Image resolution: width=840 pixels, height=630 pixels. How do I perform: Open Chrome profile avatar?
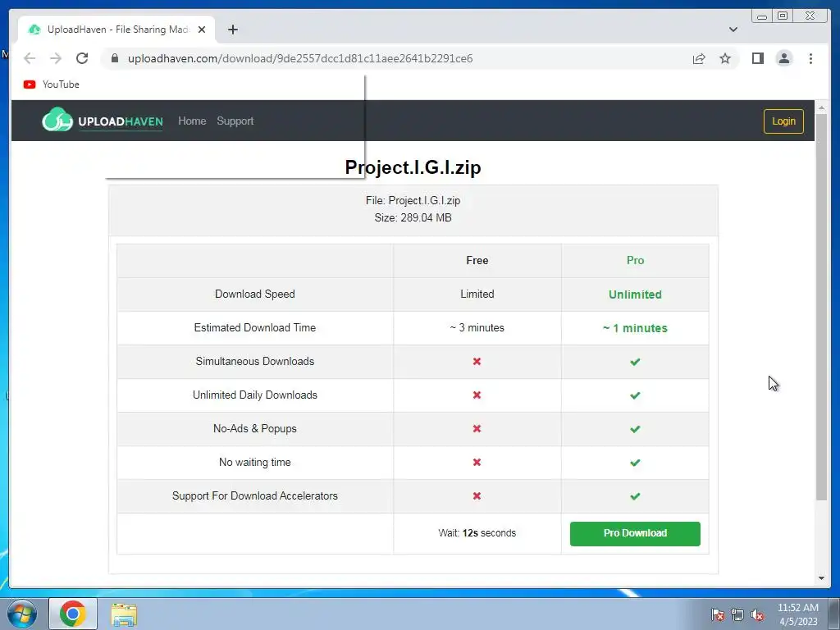point(783,58)
